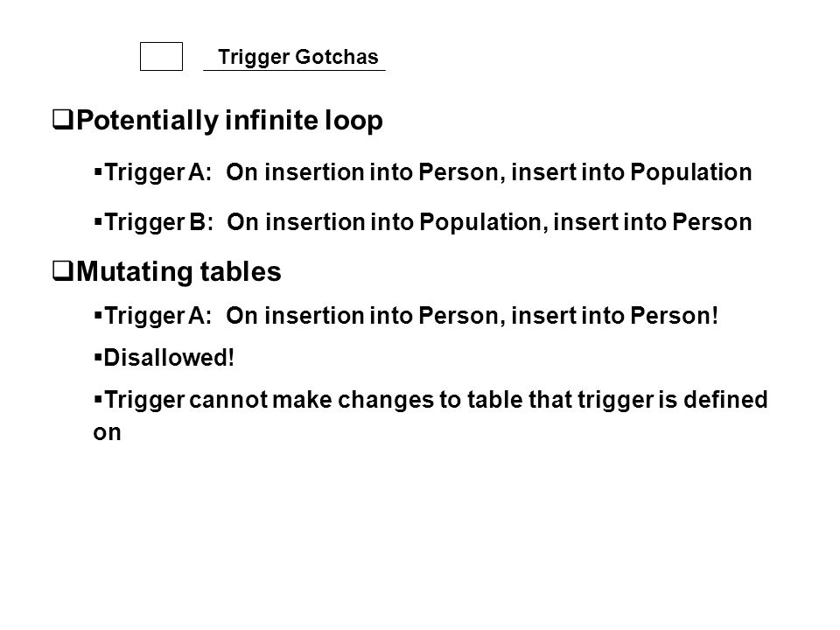This screenshot has height=630, width=840.
Task: Click checkbox bullet beside Potentially infinite loop
Action: 63,120
